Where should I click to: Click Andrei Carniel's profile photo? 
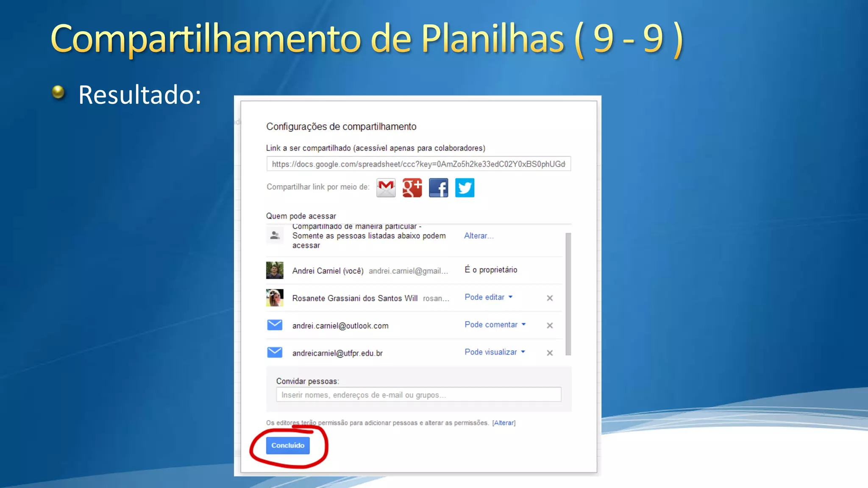click(275, 270)
